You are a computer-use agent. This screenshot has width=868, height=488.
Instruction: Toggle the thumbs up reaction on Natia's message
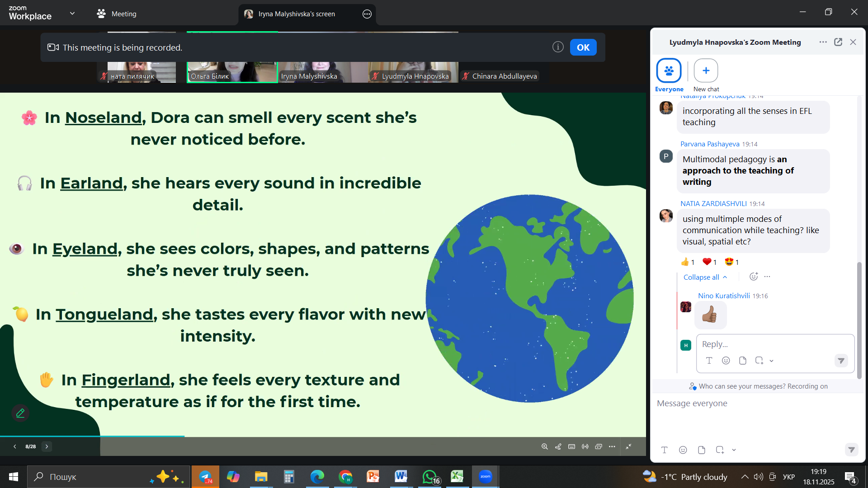point(687,262)
